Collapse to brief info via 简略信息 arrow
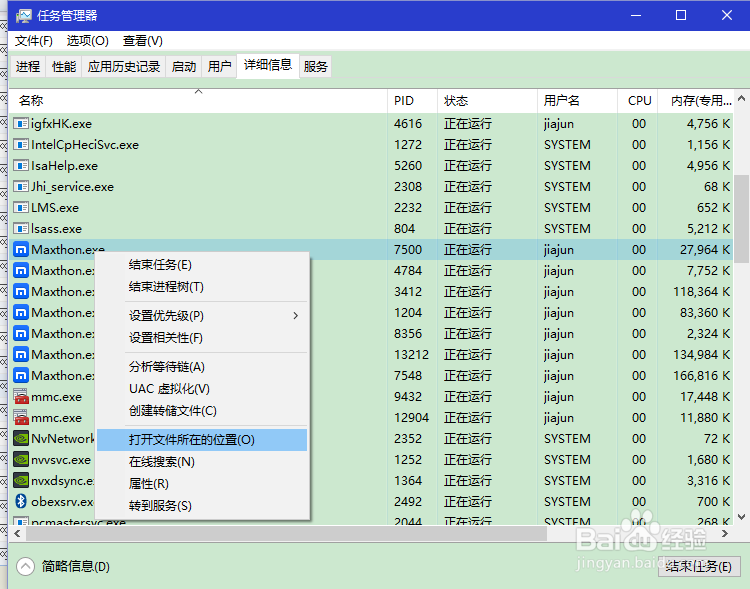Screen dimensions: 750x589 [25, 567]
